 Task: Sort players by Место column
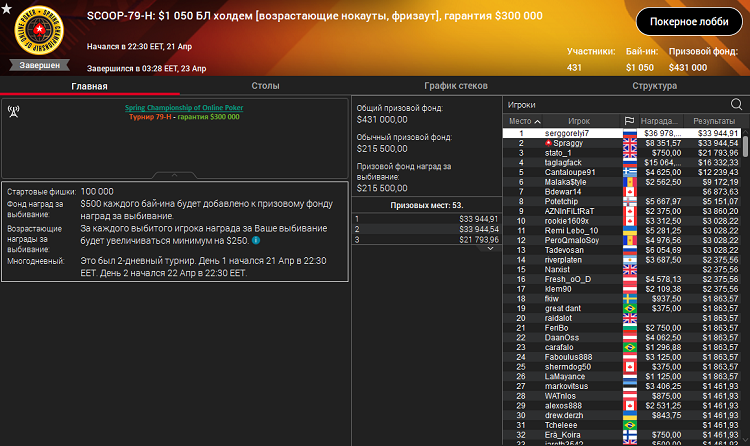[522, 121]
